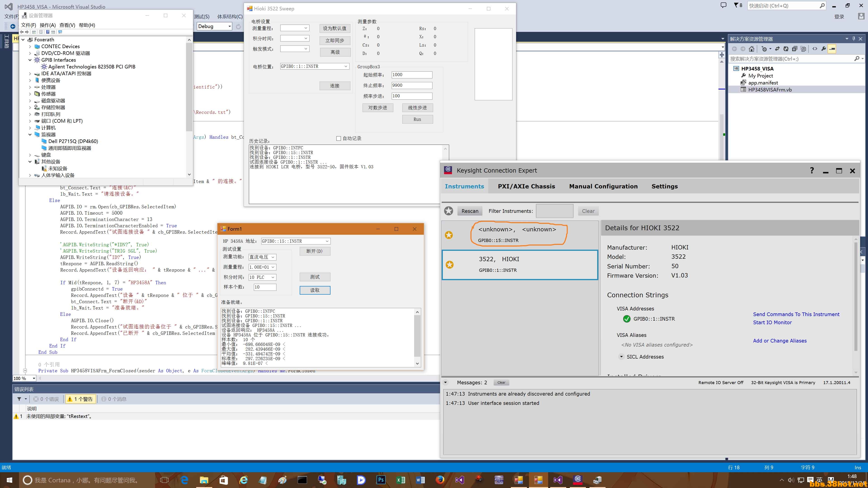Image resolution: width=868 pixels, height=488 pixels.
Task: Click Collapse All icon in Solution Explorer
Action: click(795, 49)
